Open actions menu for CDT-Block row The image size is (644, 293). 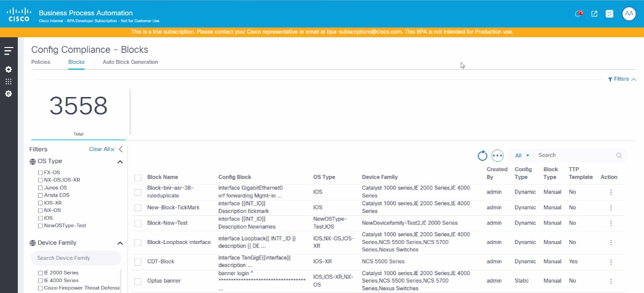pyautogui.click(x=611, y=262)
